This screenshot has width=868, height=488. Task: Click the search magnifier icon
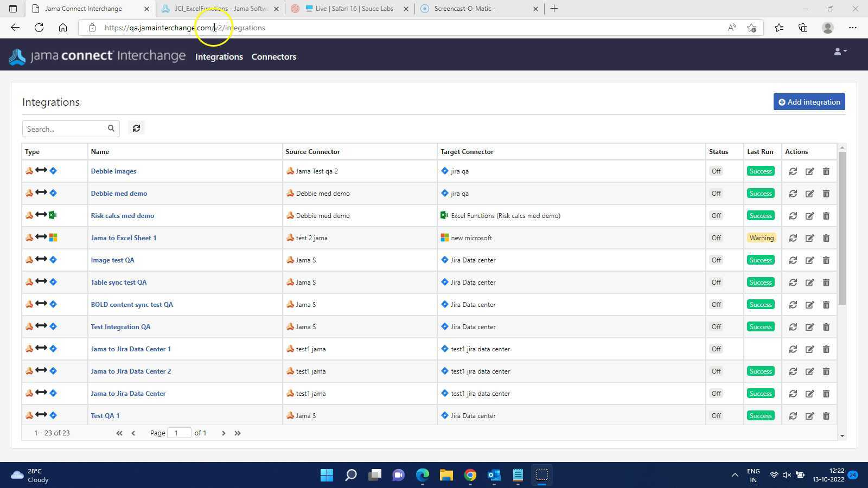click(x=111, y=129)
